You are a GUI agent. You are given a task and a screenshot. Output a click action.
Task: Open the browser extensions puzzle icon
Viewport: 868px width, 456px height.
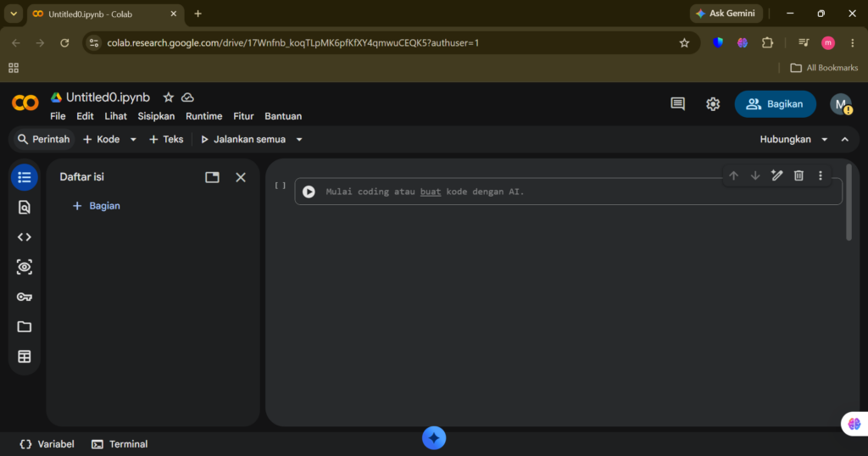[767, 42]
